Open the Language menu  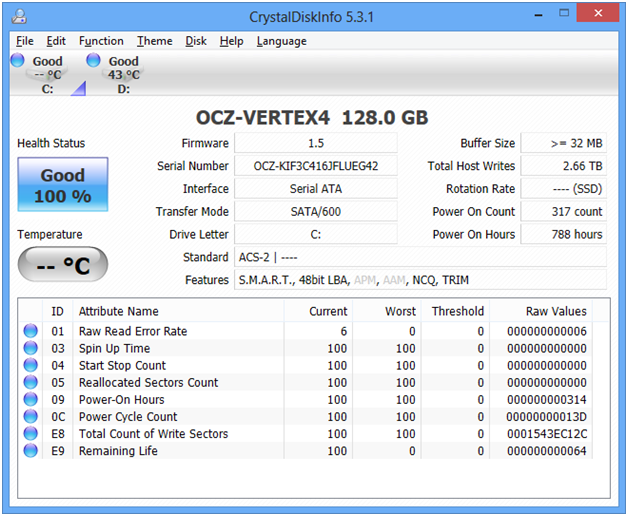click(x=282, y=41)
